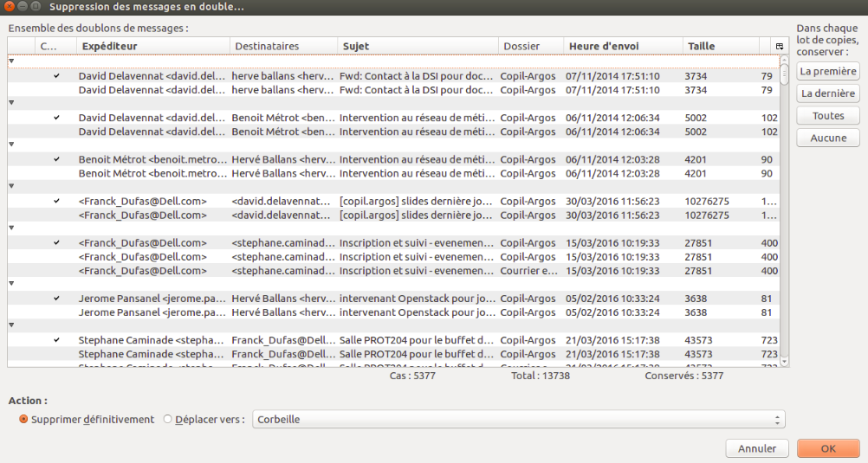Collapse the group above the Jerome Pansanel rows

tap(11, 283)
